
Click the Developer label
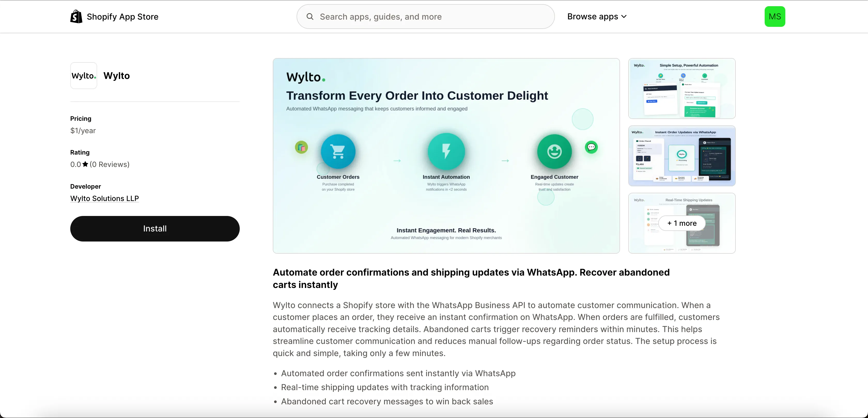click(x=86, y=187)
